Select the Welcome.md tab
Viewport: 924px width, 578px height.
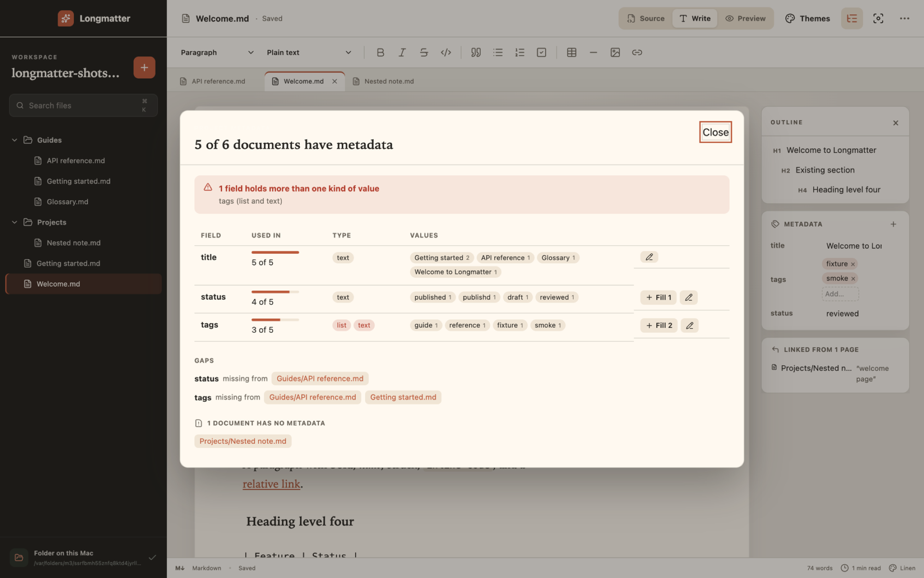(303, 81)
